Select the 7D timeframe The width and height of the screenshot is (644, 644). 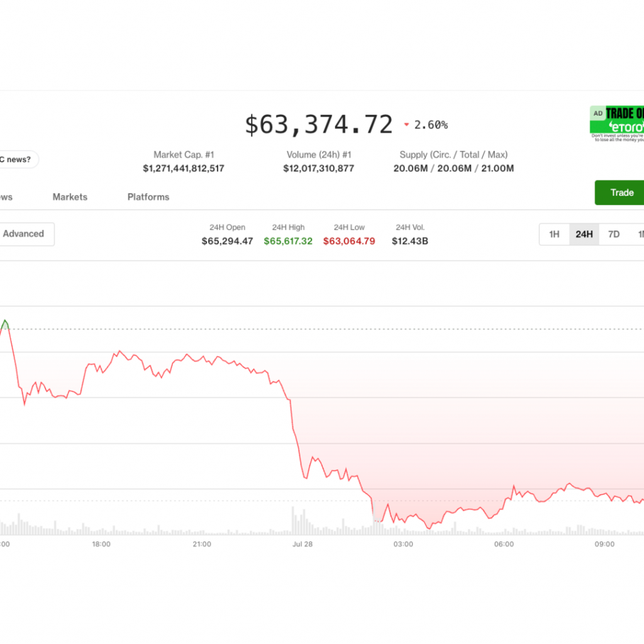pos(614,234)
